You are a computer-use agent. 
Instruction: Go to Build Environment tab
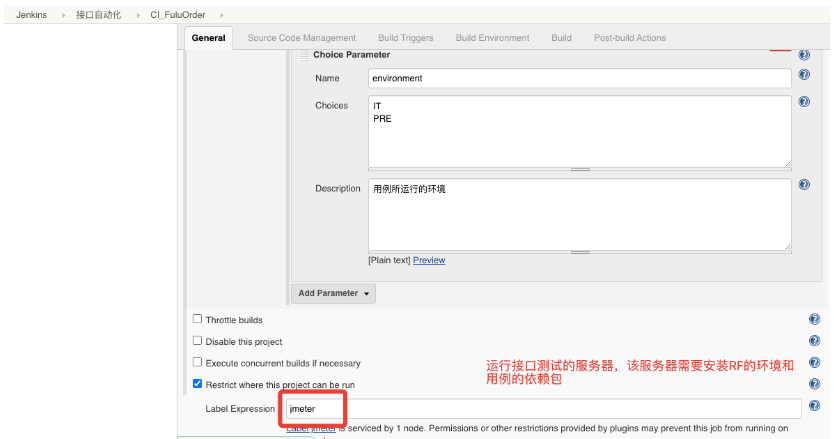tap(493, 38)
